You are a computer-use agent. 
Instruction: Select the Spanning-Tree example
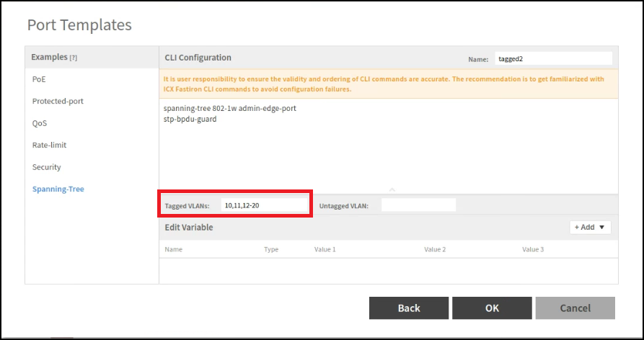click(x=58, y=189)
